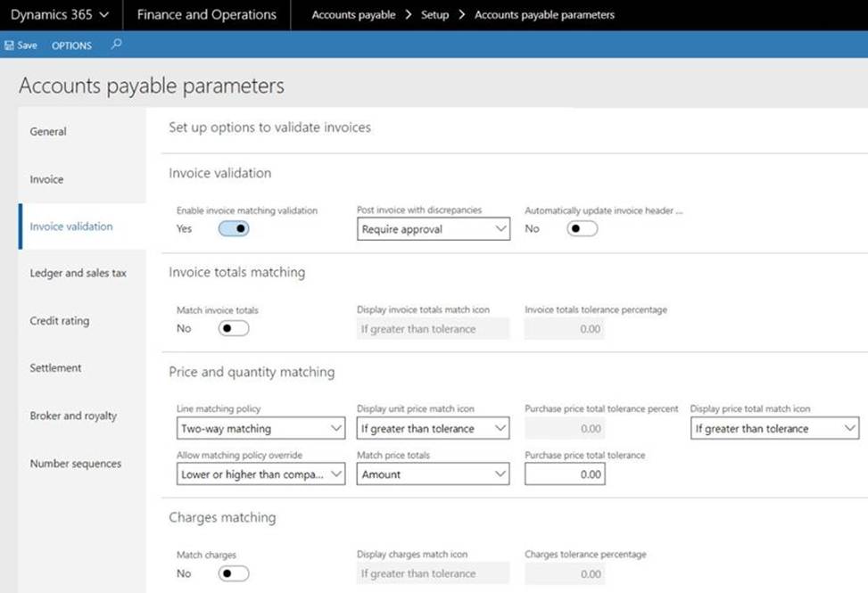Click Accounts payable breadcrumb link
This screenshot has width=868, height=593.
[x=353, y=15]
